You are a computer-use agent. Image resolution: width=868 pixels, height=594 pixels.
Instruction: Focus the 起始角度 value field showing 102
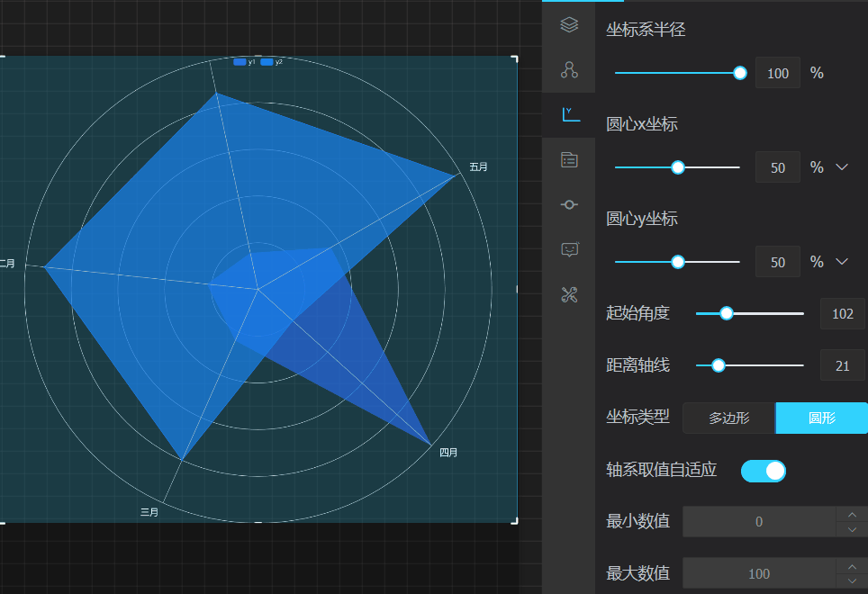[x=843, y=313]
